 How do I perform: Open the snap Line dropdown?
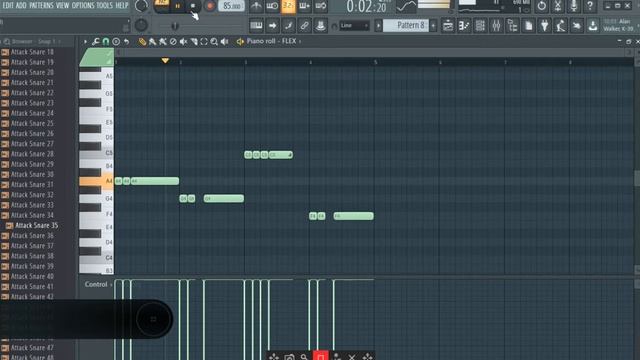(353, 26)
